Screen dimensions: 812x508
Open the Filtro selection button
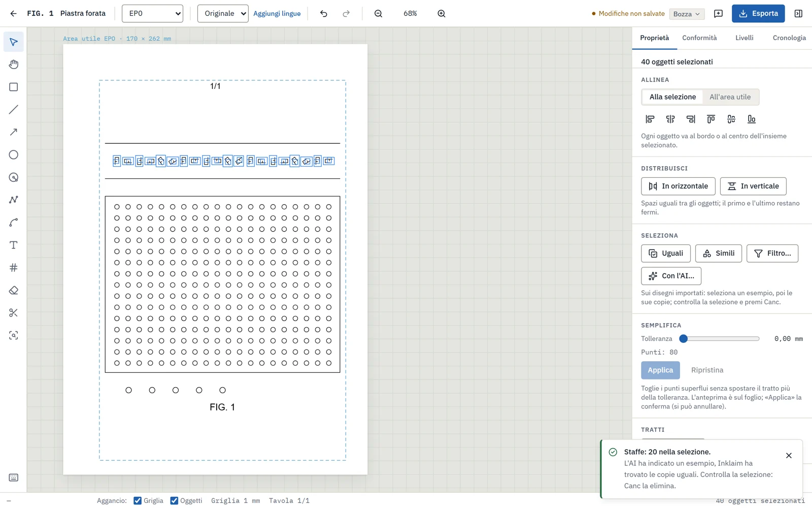coord(772,253)
